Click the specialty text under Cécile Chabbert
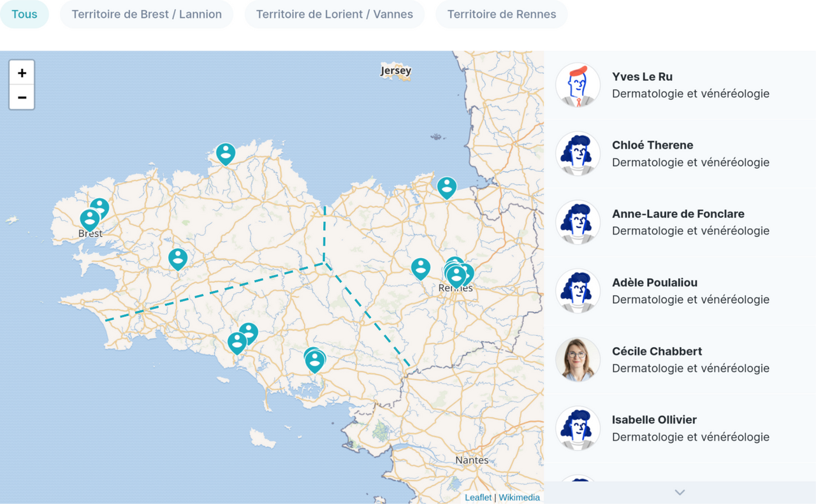Viewport: 816px width, 504px height. pyautogui.click(x=690, y=368)
